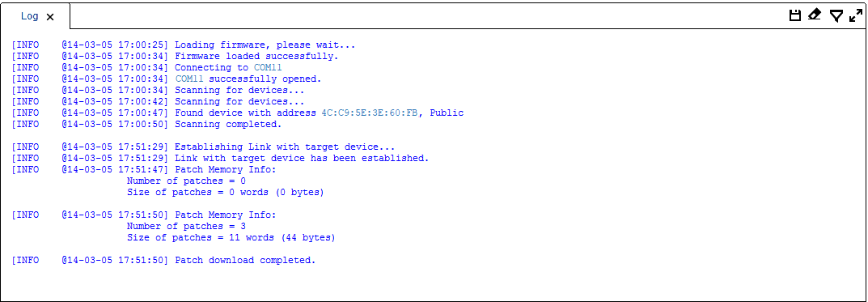Select the 'Scanning completed.' log entry
Screen dimensions: 868x302
point(146,124)
